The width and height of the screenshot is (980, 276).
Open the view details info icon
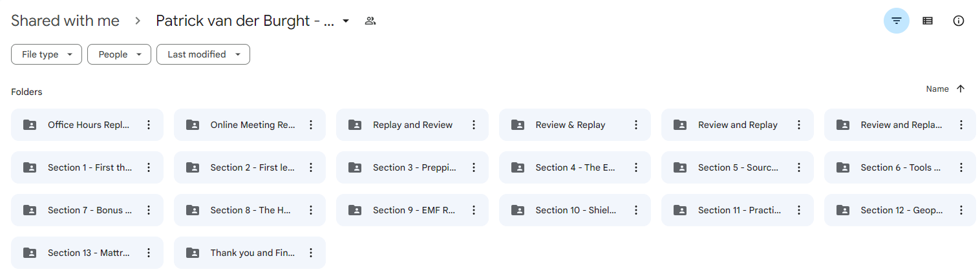pyautogui.click(x=959, y=21)
